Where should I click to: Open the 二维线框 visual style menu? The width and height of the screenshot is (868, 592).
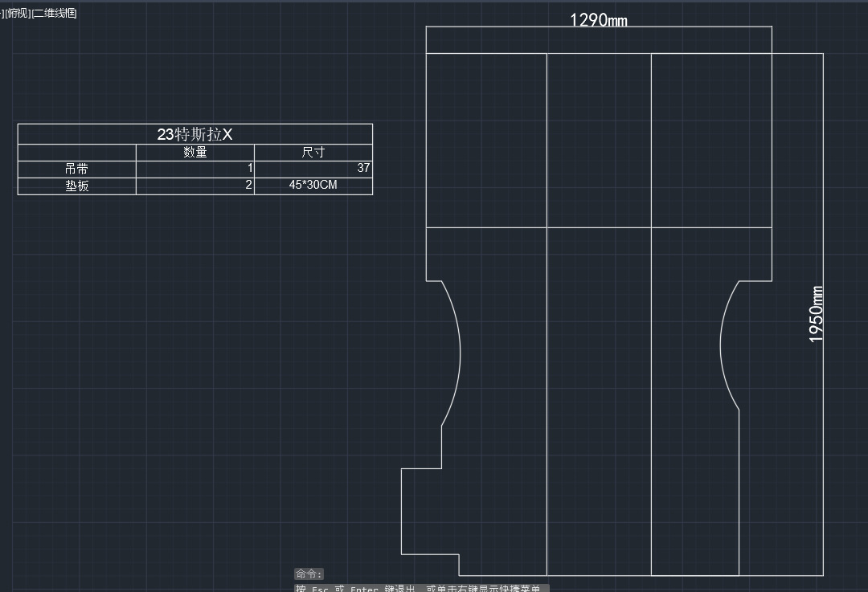coord(55,14)
